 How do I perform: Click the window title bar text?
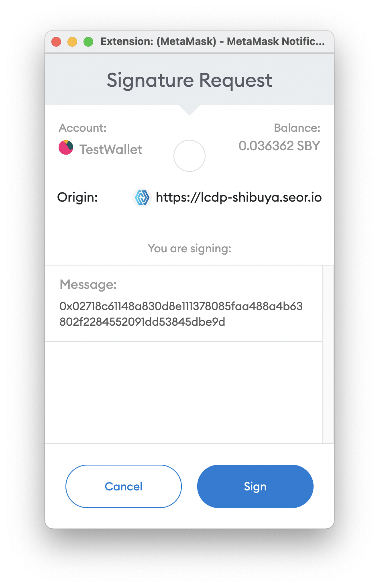213,41
